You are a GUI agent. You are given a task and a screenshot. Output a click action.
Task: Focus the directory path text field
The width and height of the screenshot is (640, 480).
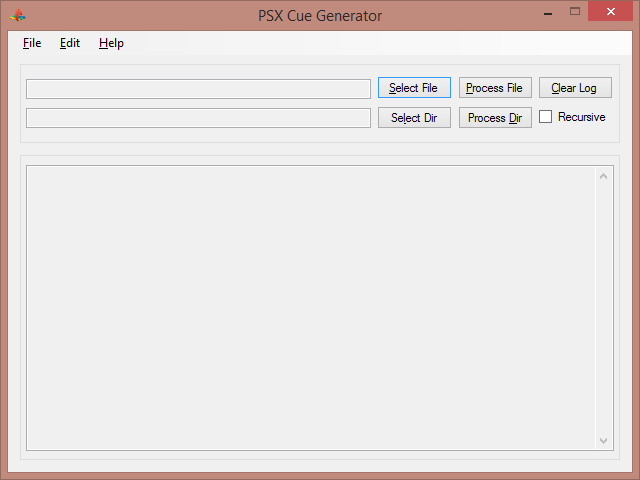coord(198,118)
